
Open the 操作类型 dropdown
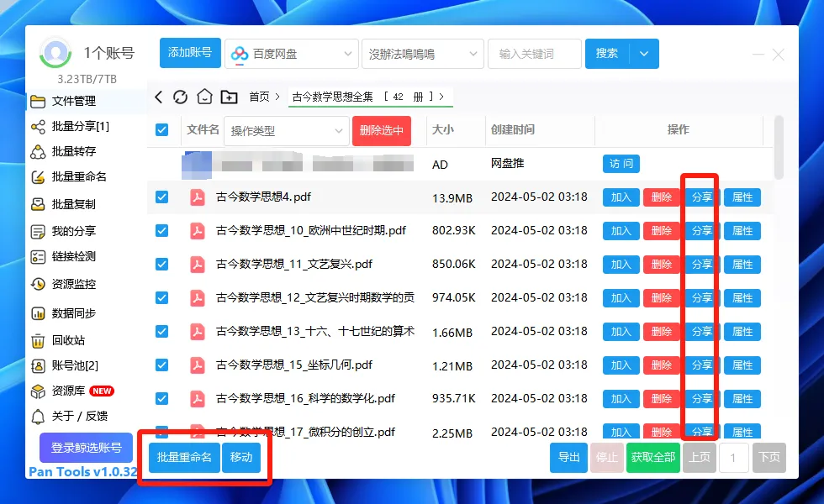[x=287, y=131]
